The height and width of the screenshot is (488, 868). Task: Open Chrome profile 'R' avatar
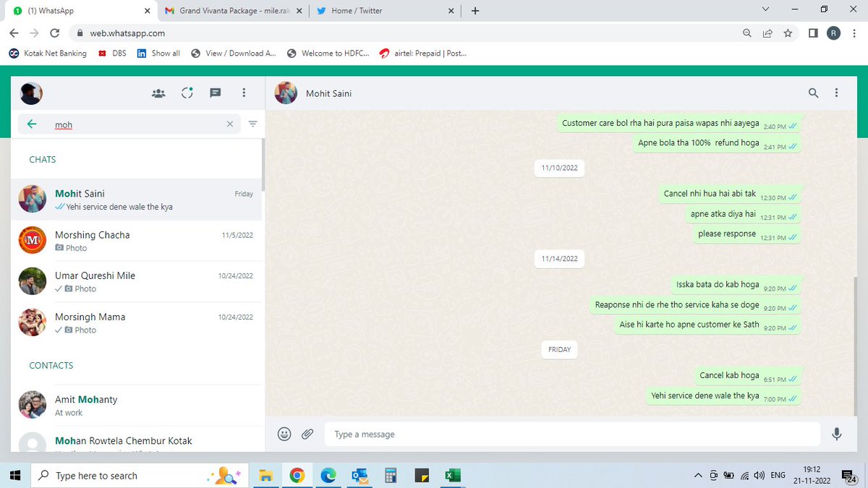[x=834, y=33]
